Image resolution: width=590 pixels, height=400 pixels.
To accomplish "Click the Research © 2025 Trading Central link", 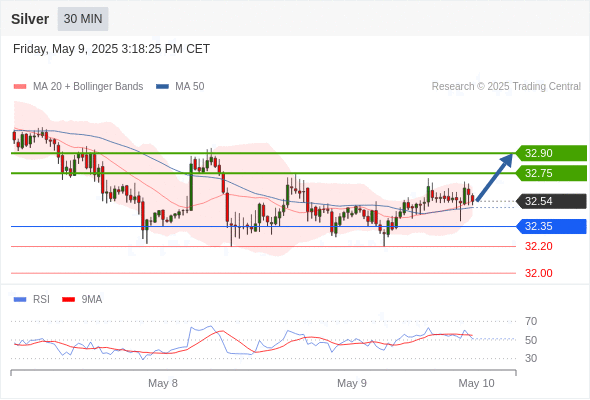I will coord(506,87).
